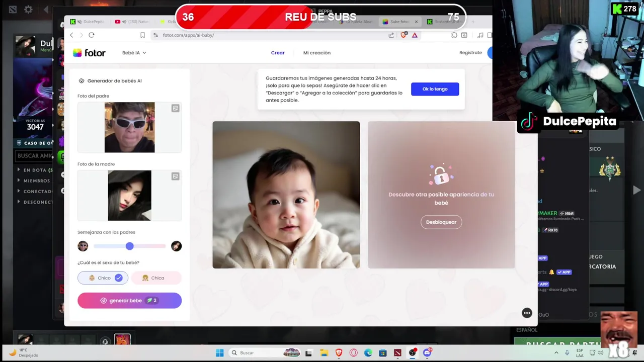
Task: Open Dota 2 from the taskbar
Action: pos(397,353)
